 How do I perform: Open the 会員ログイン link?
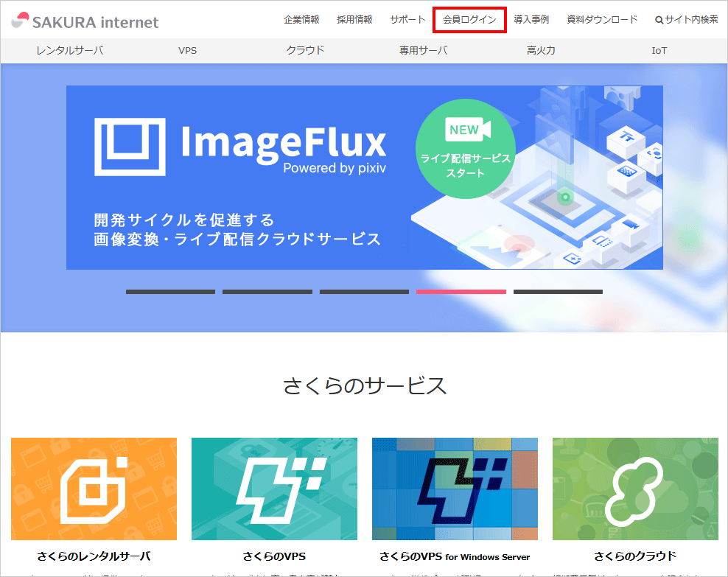tap(469, 19)
